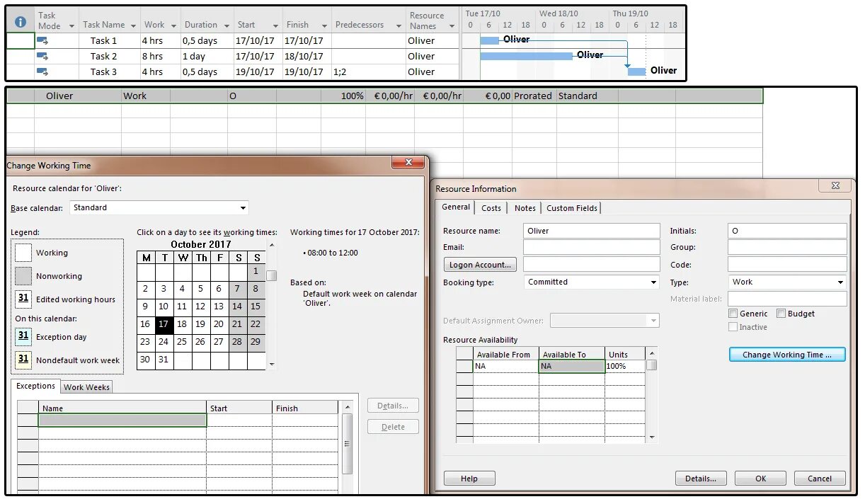Viewport: 865px width, 504px height.
Task: Click the info indicator column header icon
Action: [21, 22]
